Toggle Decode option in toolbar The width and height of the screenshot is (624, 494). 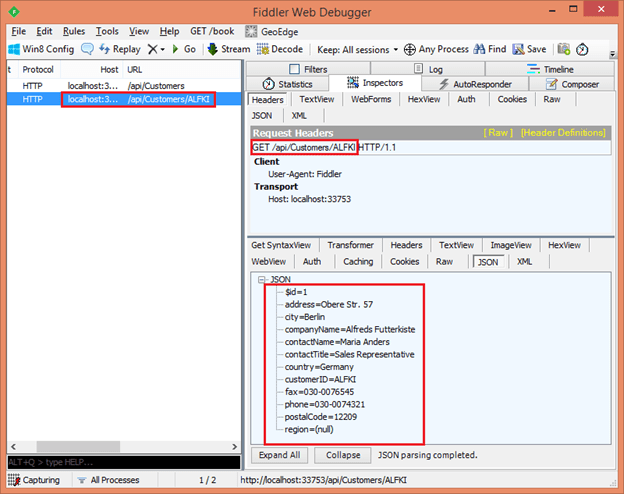[280, 49]
